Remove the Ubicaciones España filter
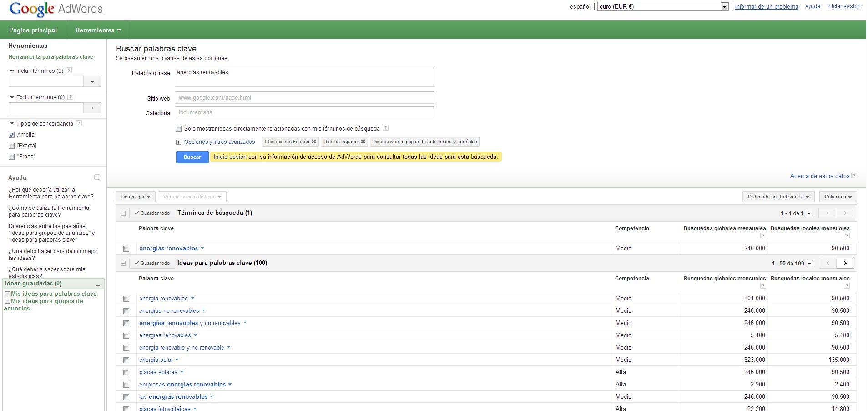This screenshot has height=411, width=868. [x=314, y=142]
